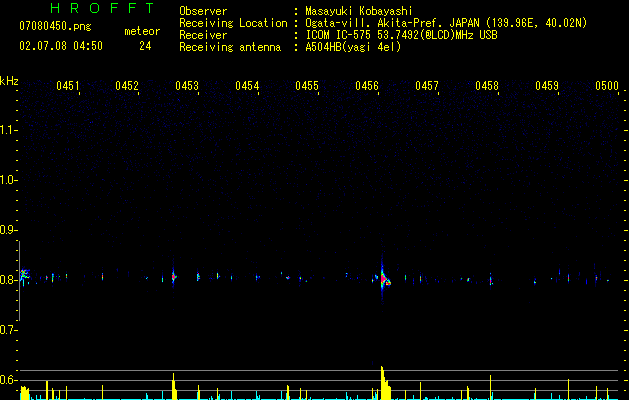Click the 0454 time axis label
This screenshot has height=400, width=629.
pyautogui.click(x=247, y=86)
